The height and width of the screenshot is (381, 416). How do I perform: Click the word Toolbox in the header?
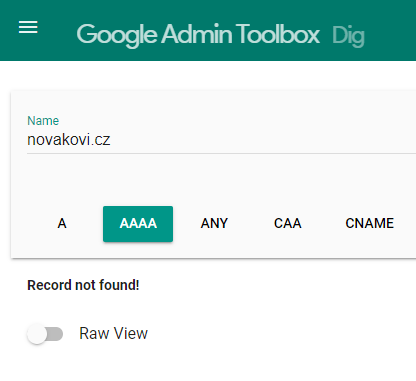tap(279, 34)
